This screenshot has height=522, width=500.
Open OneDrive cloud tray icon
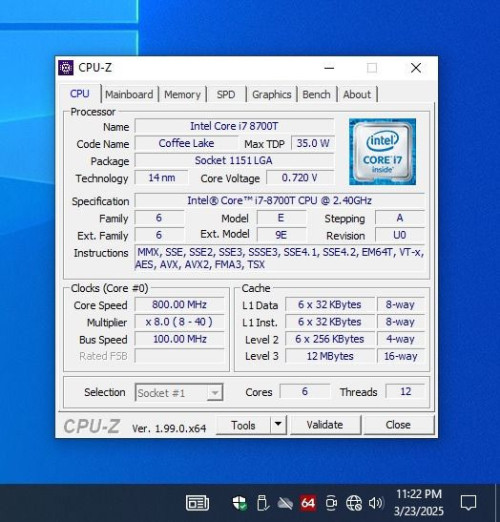tap(285, 503)
